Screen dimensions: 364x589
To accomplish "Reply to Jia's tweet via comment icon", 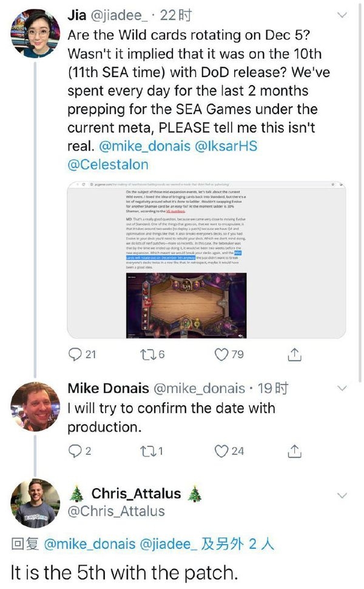I will 75,353.
